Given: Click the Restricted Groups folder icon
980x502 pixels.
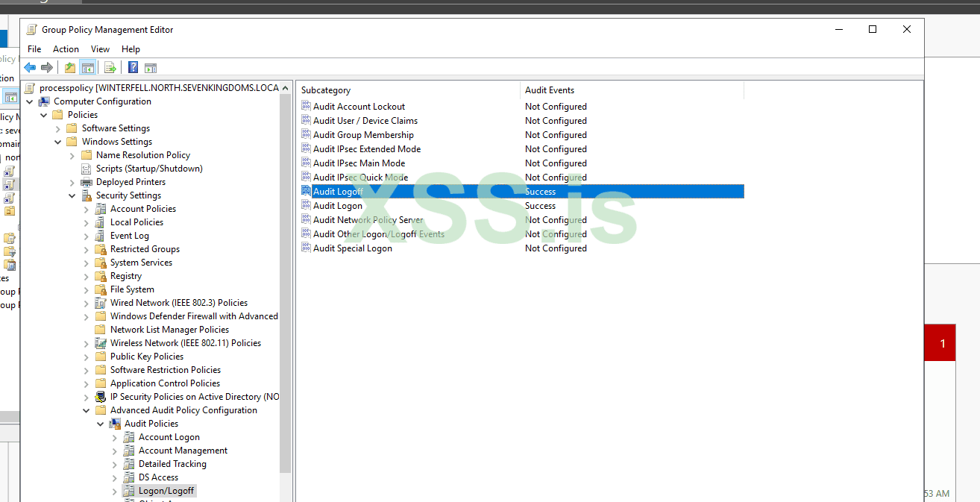Looking at the screenshot, I should click(x=101, y=249).
